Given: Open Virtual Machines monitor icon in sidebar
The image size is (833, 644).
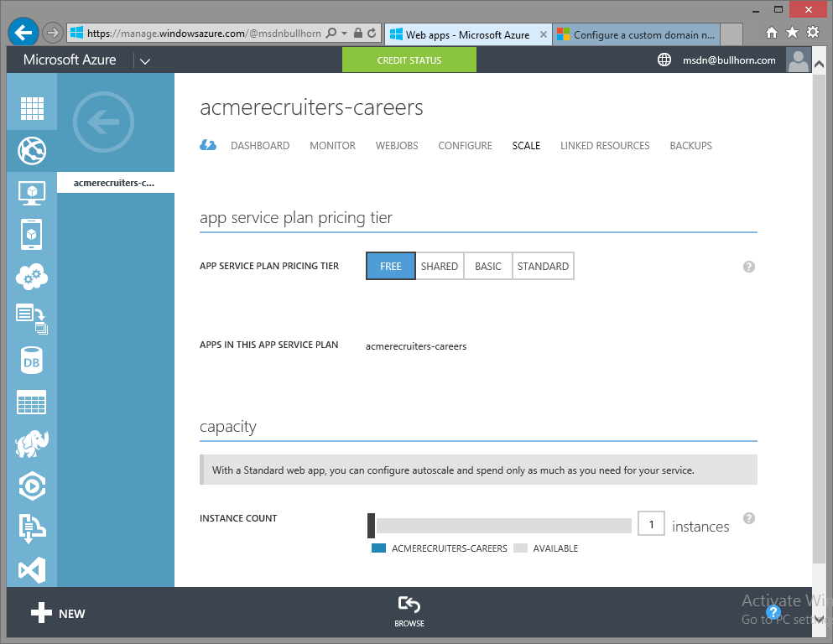Looking at the screenshot, I should point(32,193).
